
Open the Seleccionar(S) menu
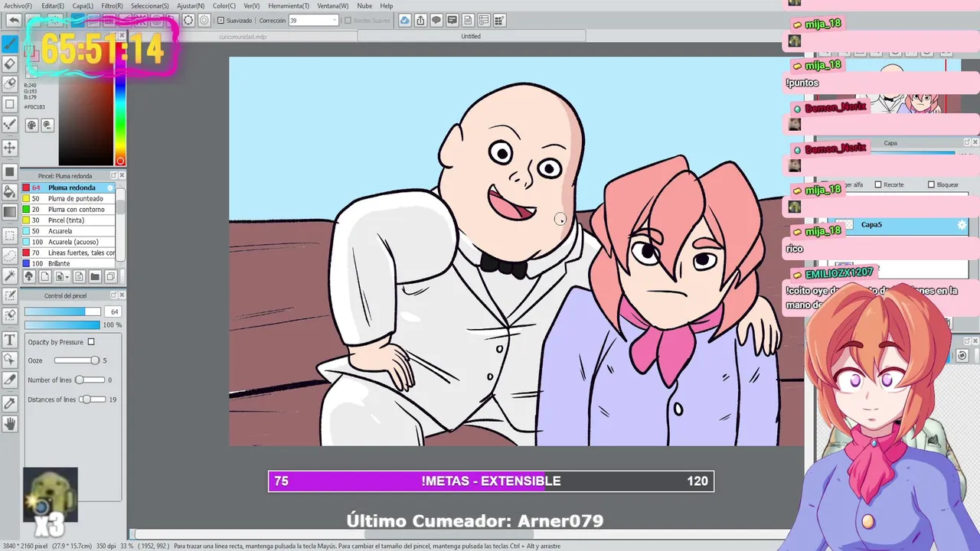point(149,5)
